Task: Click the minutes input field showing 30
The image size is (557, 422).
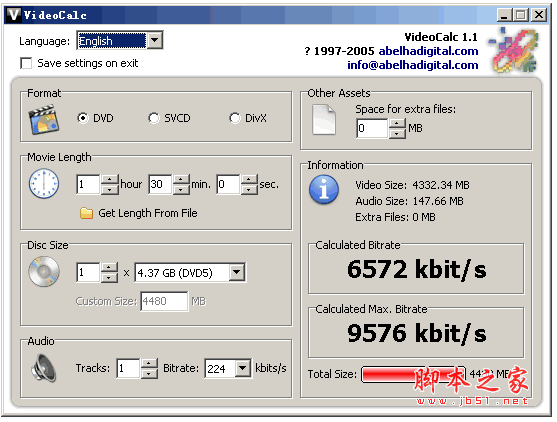Action: 160,184
